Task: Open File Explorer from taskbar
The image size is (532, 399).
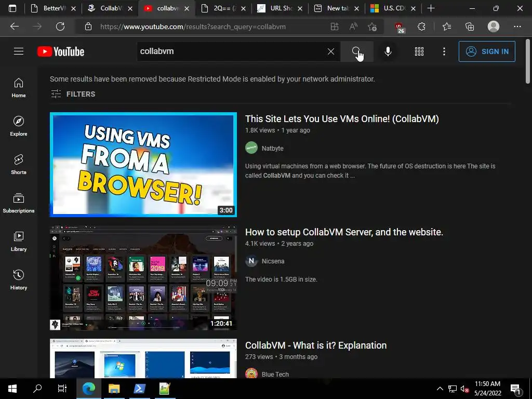Action: point(114,389)
